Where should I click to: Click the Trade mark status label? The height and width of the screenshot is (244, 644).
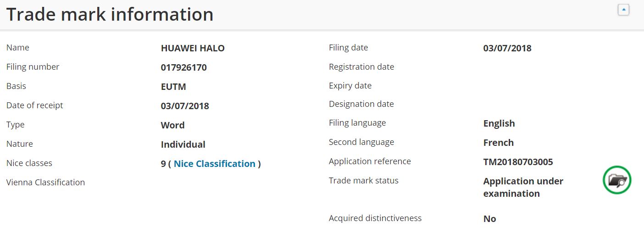point(363,180)
